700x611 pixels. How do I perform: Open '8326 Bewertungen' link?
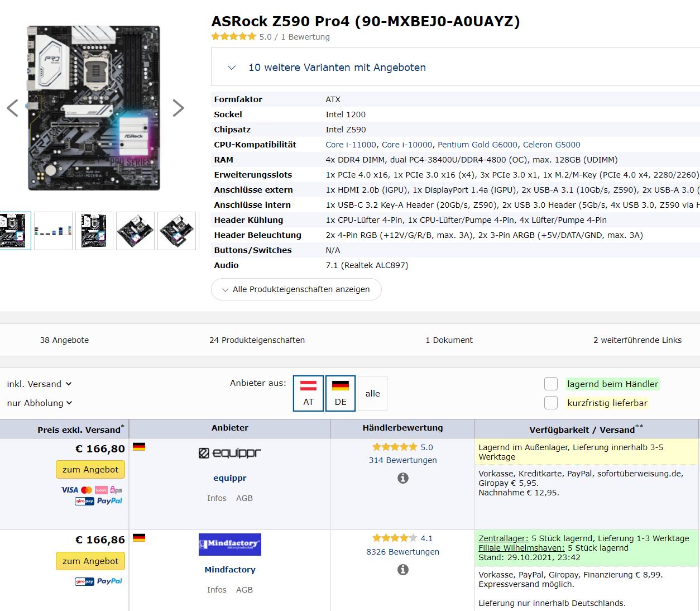pyautogui.click(x=403, y=552)
